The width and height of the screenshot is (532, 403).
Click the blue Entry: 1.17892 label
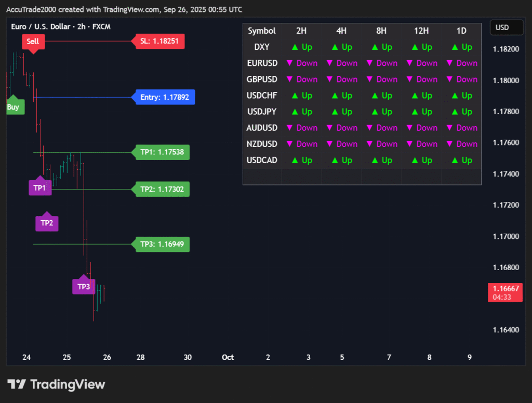(x=164, y=97)
